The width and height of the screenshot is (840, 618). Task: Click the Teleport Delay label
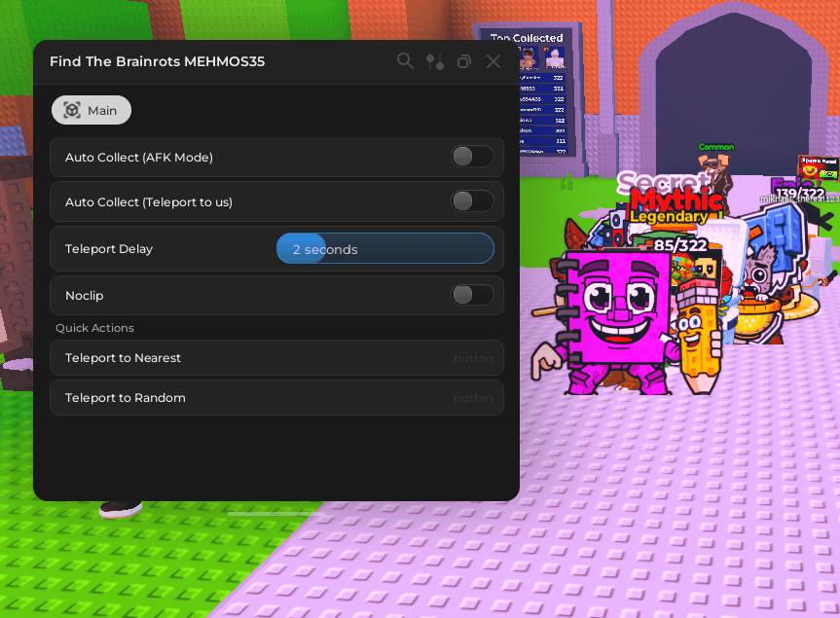click(109, 249)
